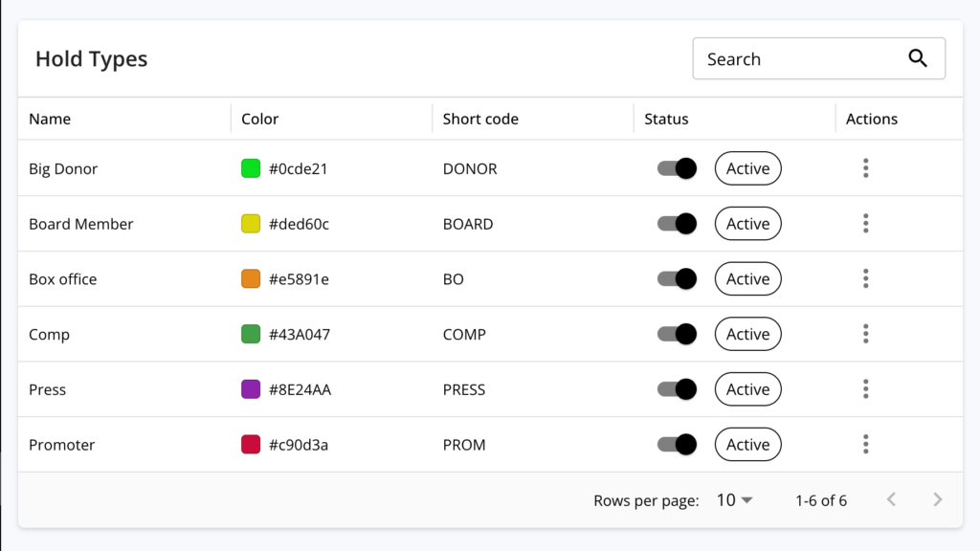Go to previous page arrow
The height and width of the screenshot is (551, 980).
point(891,499)
